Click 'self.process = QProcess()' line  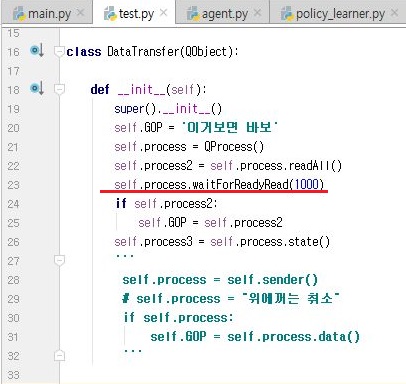189,147
